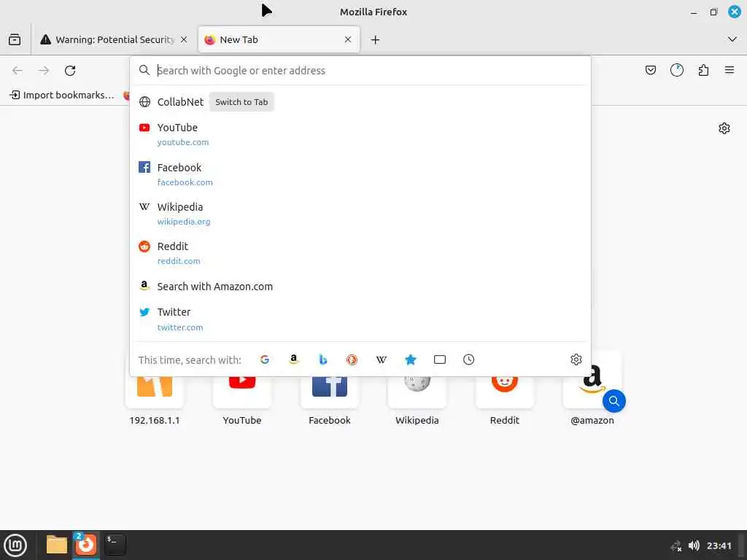
Task: Select Search with Amazon.com suggestion
Action: pyautogui.click(x=360, y=286)
